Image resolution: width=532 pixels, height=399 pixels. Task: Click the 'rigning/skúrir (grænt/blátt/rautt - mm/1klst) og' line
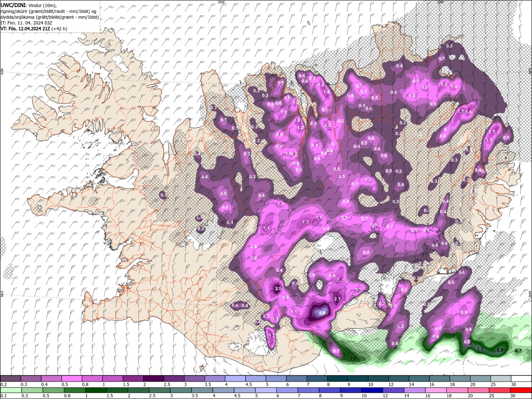[49, 11]
